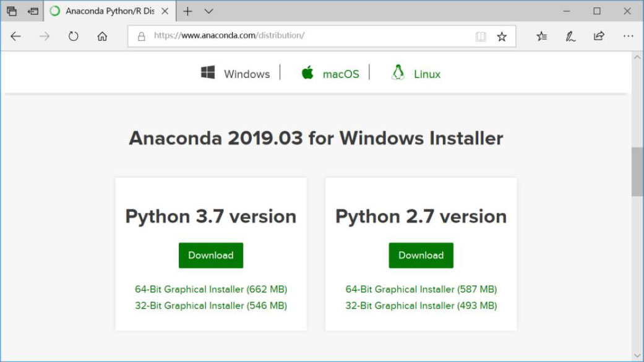
Task: Click Download button for Python 3.7
Action: point(211,255)
